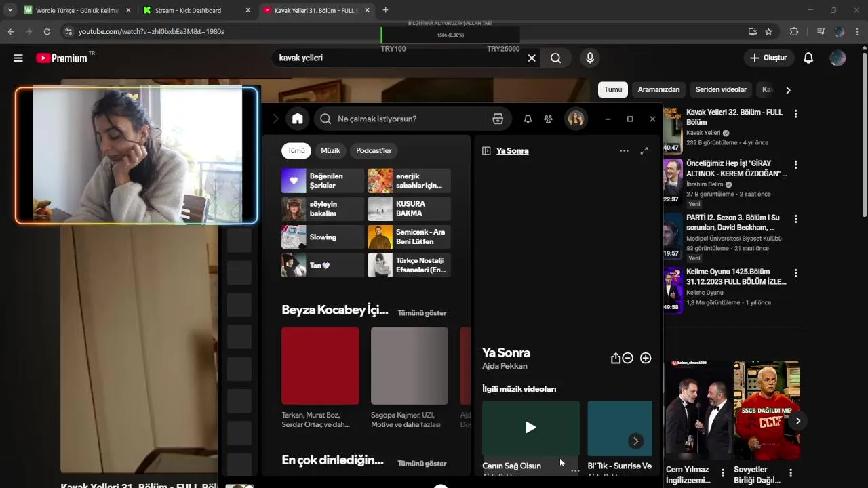Click the YouTube Oluştur button
The image size is (868, 488).
click(x=768, y=58)
